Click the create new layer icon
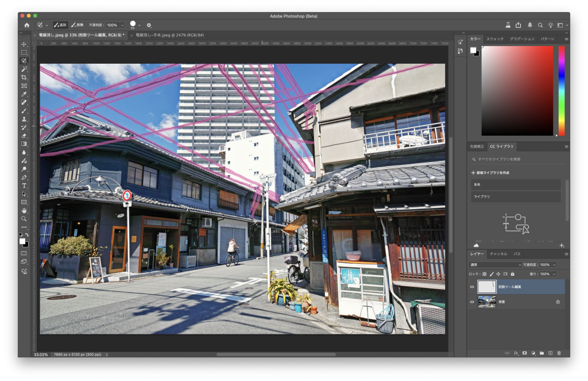This screenshot has height=381, width=588. pyautogui.click(x=550, y=353)
